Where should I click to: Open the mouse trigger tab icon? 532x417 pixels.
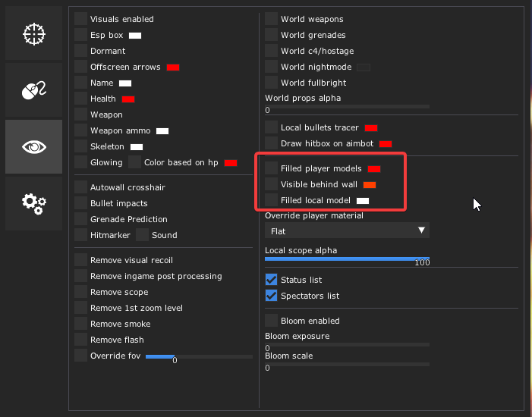pyautogui.click(x=34, y=90)
